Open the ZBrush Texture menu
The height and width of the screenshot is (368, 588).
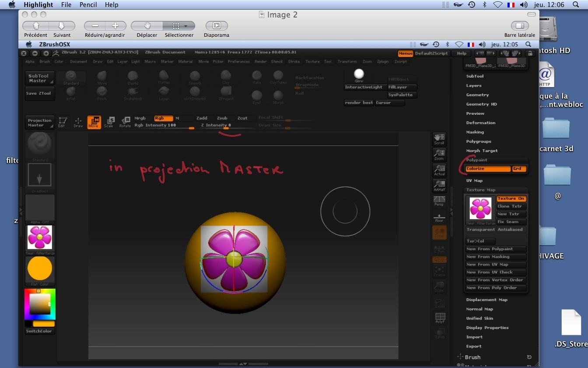(312, 62)
